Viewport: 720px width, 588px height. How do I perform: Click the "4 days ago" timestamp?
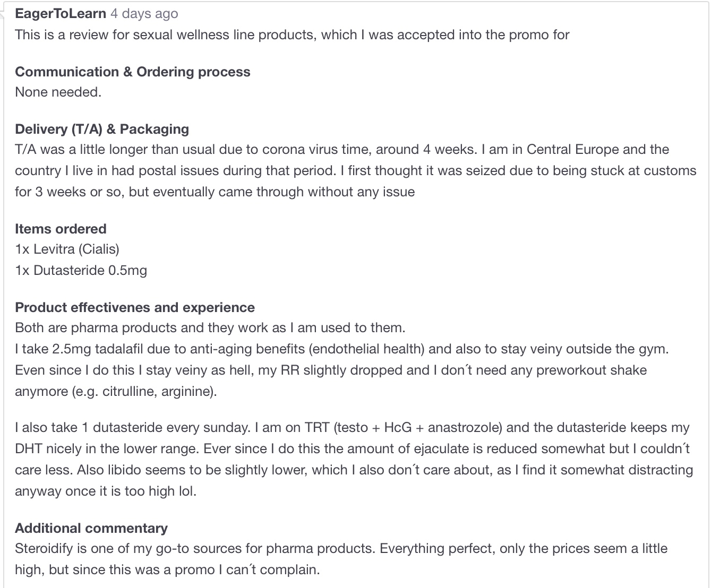(144, 13)
